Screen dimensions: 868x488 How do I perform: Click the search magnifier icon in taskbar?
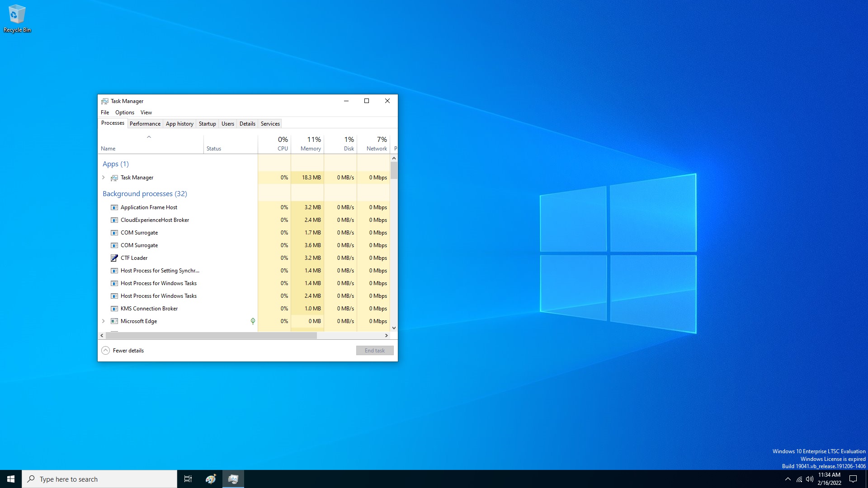pyautogui.click(x=31, y=479)
